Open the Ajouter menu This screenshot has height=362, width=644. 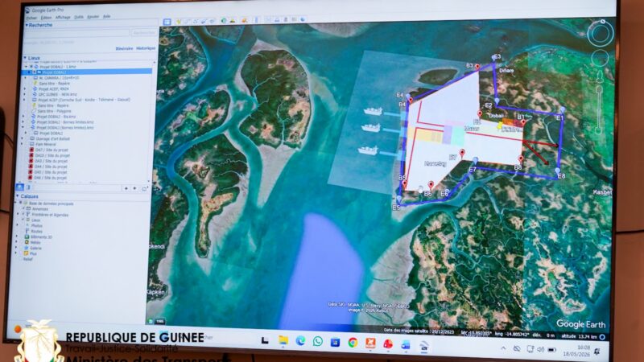(93, 17)
